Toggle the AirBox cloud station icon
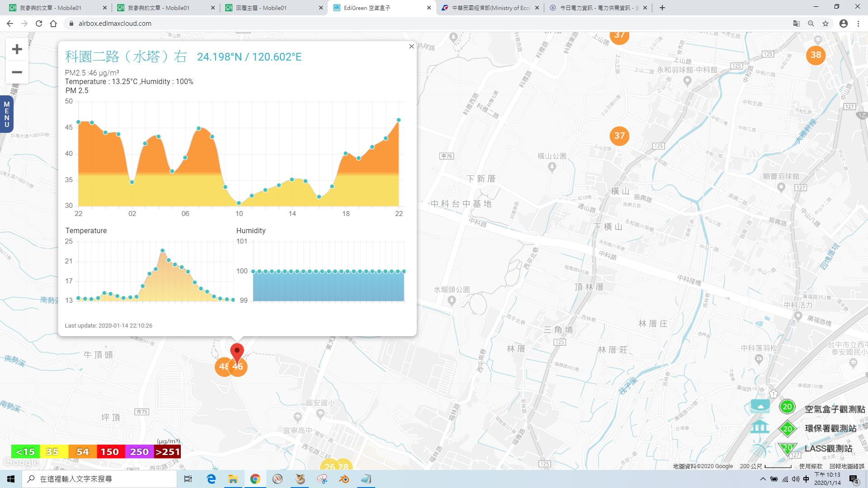 760,406
